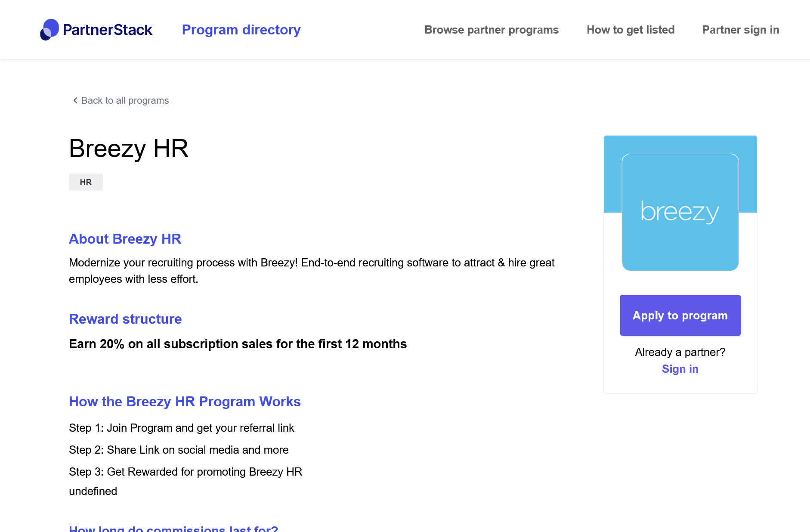Click the back chevron arrow icon

tap(75, 100)
